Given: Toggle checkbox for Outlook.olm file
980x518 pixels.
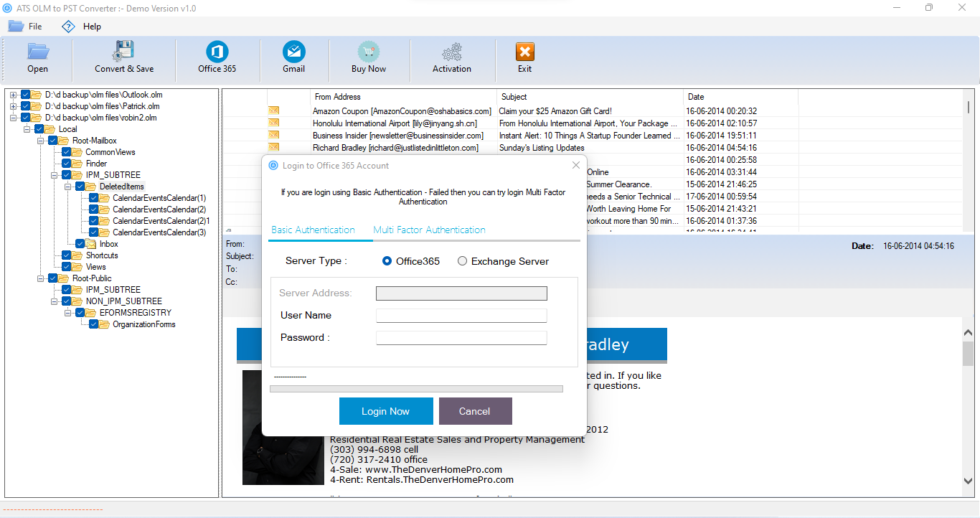Looking at the screenshot, I should 26,95.
